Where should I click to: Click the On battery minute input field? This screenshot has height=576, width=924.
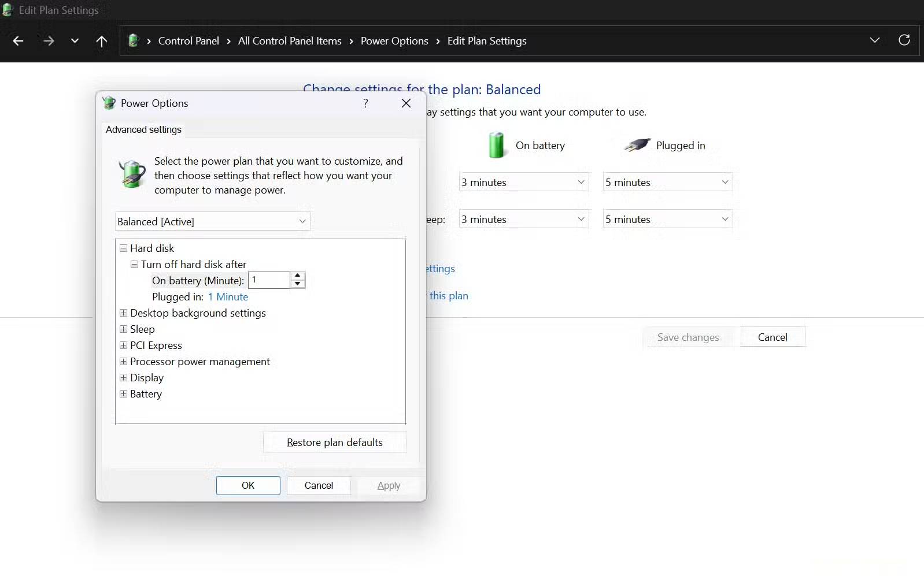click(269, 280)
